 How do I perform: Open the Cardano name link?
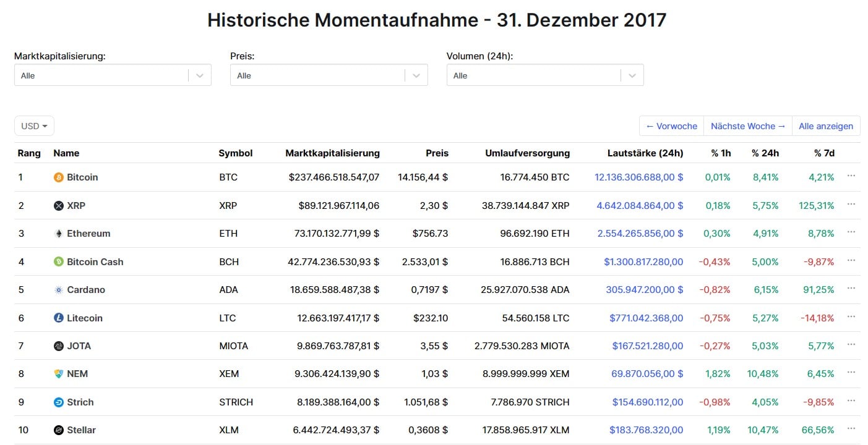click(x=86, y=290)
